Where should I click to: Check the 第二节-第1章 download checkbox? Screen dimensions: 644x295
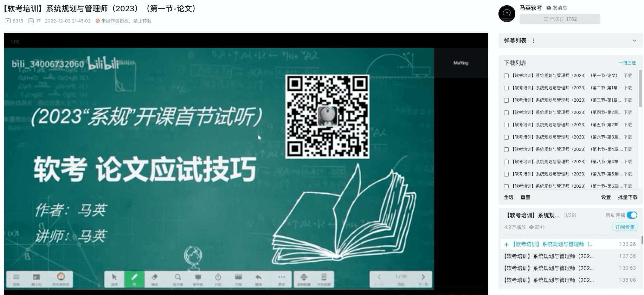click(x=506, y=88)
